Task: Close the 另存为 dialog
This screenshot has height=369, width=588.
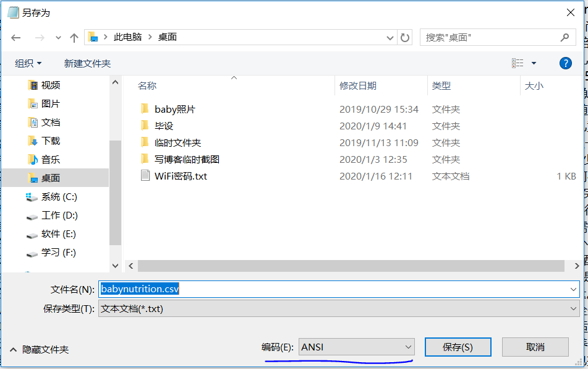Action: click(570, 12)
